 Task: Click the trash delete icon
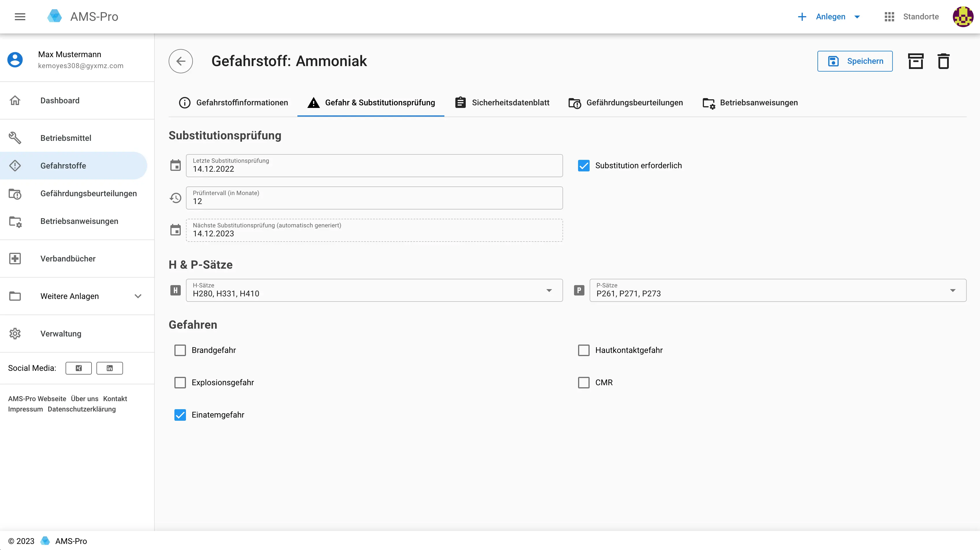(x=943, y=61)
